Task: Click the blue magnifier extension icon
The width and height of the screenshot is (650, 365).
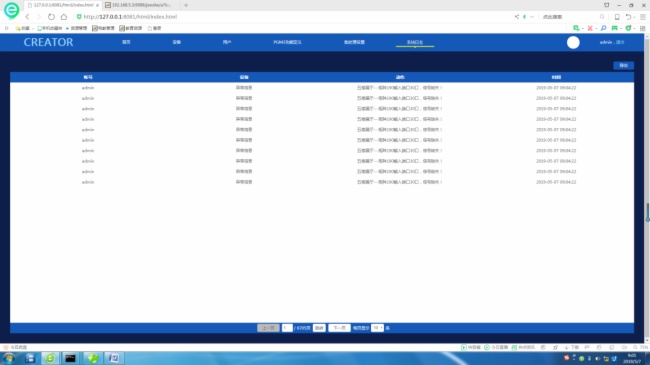Action: [604, 28]
